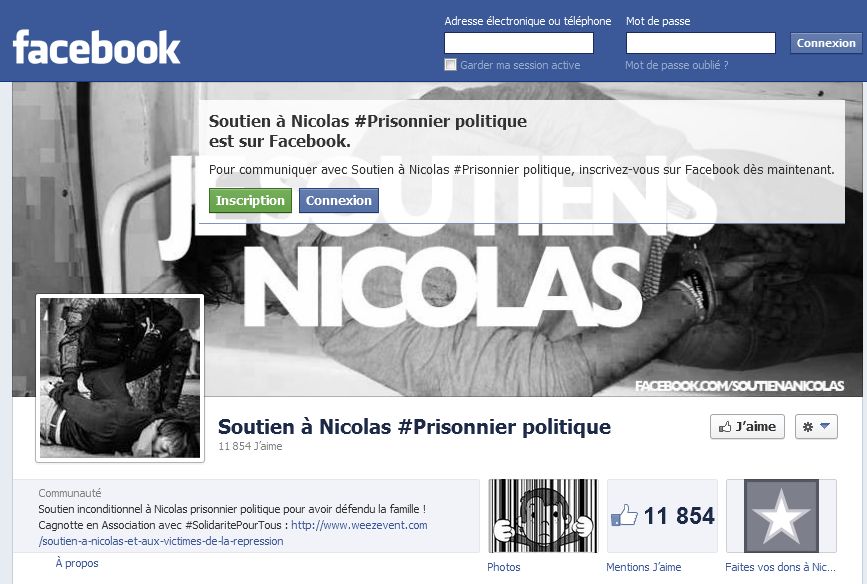
Task: Click the green Inscription button
Action: coord(250,200)
